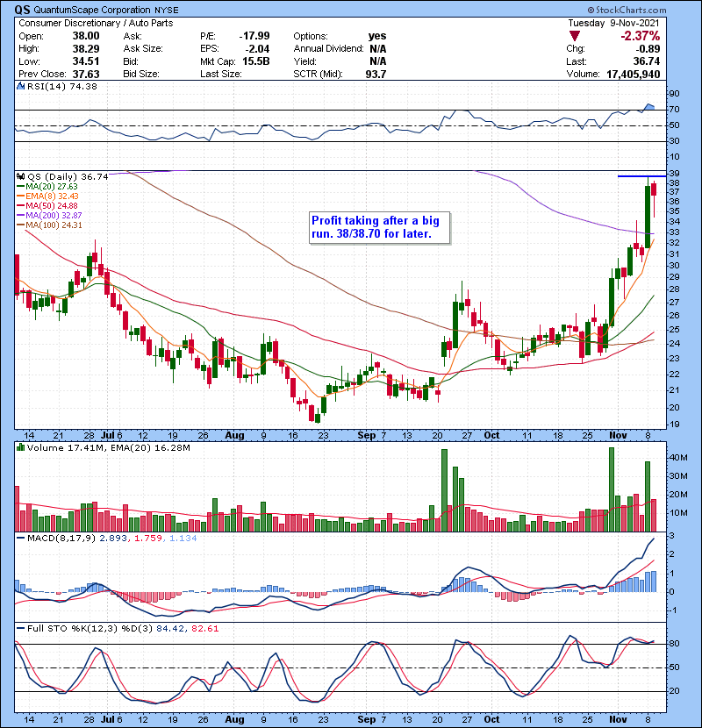Click the candlestick glyph beside QS (Daily)
Viewport: 702px width, 728px height.
click(x=21, y=176)
